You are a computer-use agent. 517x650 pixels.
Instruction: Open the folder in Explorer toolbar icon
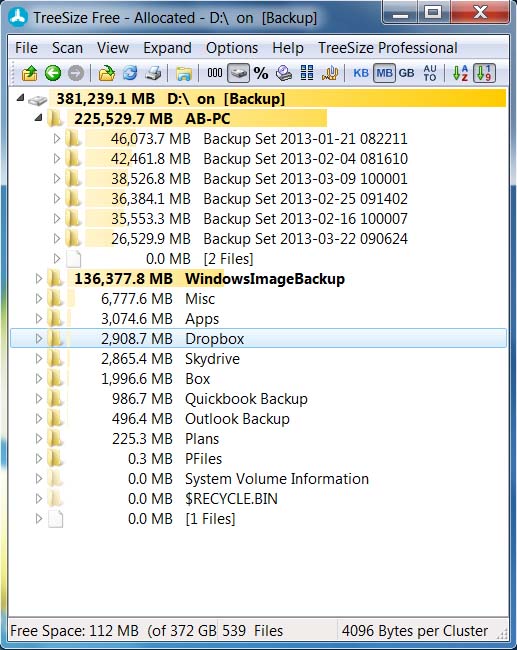184,73
